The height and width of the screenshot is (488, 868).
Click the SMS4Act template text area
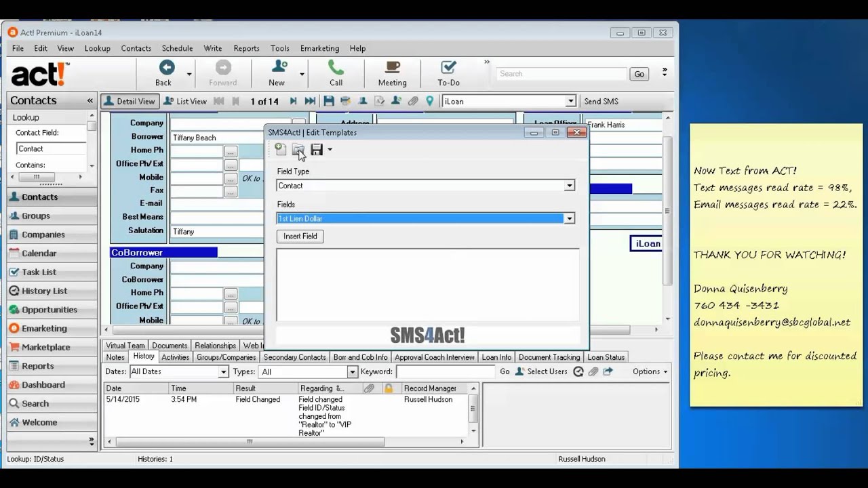[428, 284]
